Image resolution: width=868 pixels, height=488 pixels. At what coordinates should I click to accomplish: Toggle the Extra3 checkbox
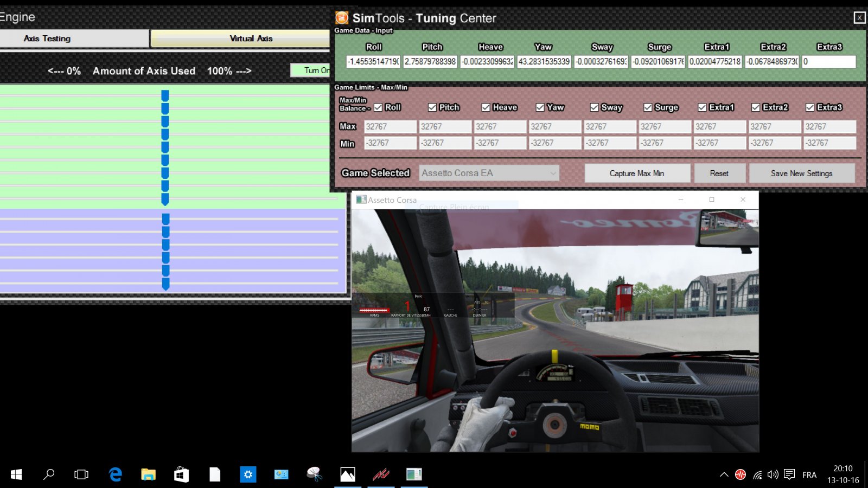(x=810, y=107)
